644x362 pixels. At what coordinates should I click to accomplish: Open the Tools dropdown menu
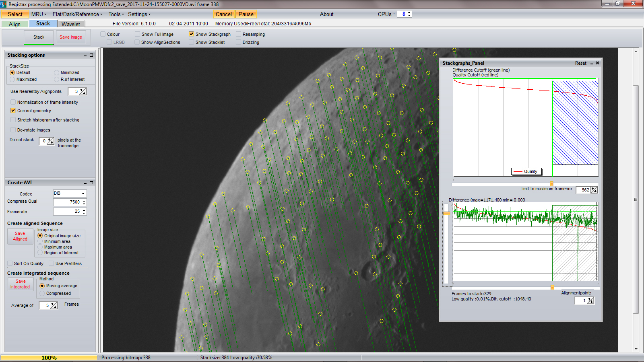point(116,14)
